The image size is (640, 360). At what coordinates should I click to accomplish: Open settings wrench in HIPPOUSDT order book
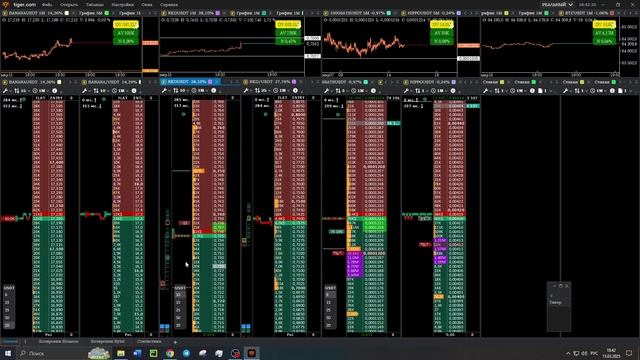coord(406,91)
